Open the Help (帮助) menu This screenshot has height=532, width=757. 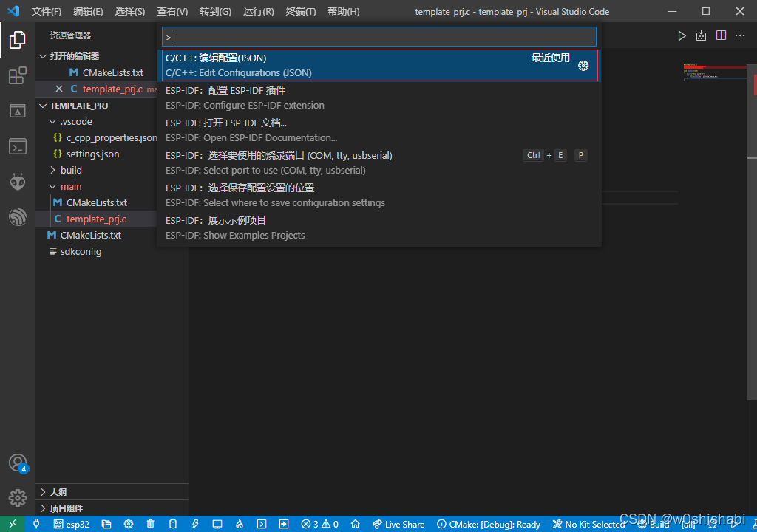coord(343,12)
